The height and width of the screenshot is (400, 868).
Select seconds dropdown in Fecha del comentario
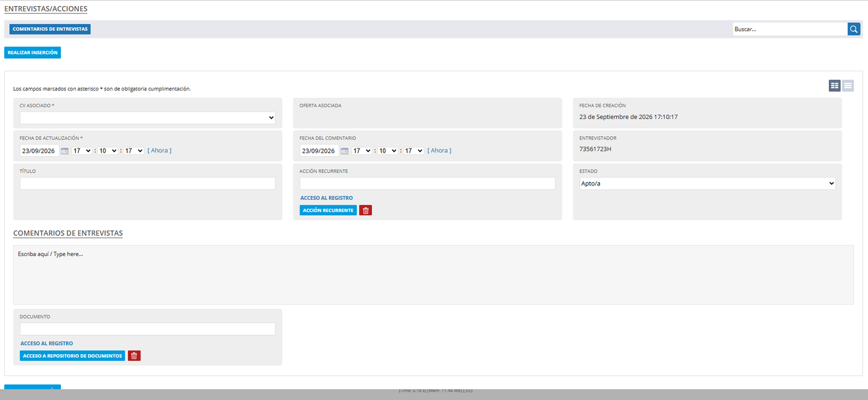(413, 151)
